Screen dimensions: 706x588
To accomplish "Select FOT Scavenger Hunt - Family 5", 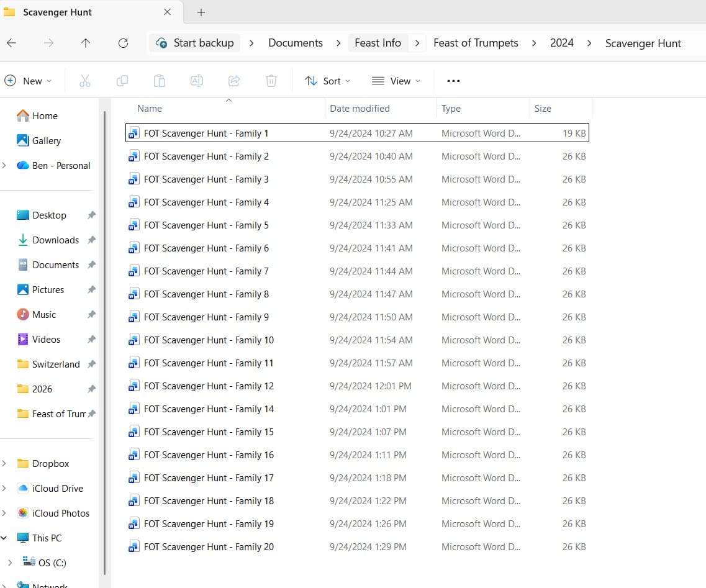I will pyautogui.click(x=357, y=225).
